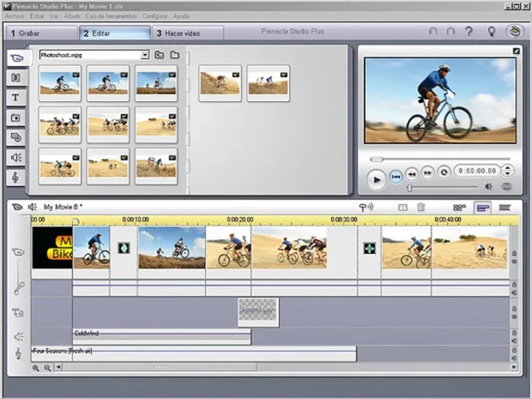
Task: Toggle the title overlay track lock
Action: click(513, 309)
